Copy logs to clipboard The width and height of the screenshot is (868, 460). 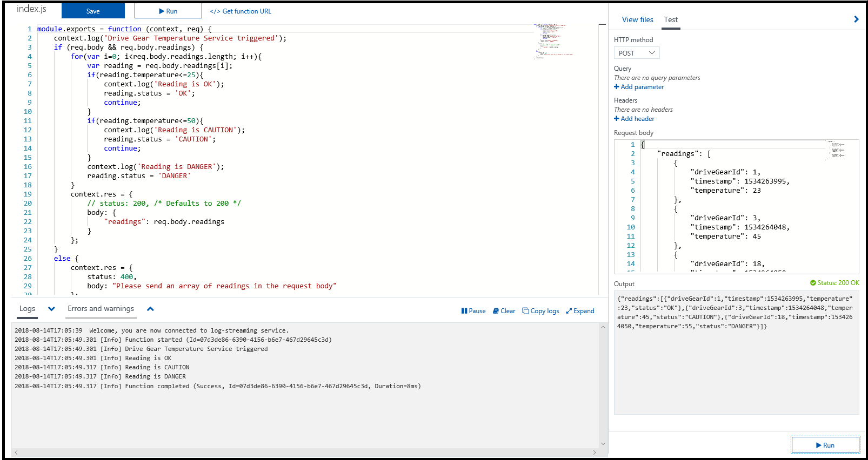click(540, 311)
